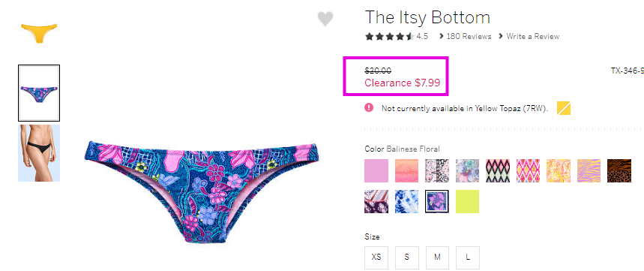644x271 pixels.
Task: Select the floral bottom thumbnail
Action: [39, 93]
